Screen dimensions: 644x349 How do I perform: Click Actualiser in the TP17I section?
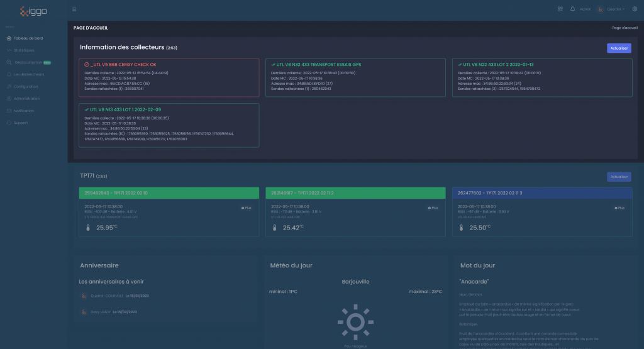[619, 177]
